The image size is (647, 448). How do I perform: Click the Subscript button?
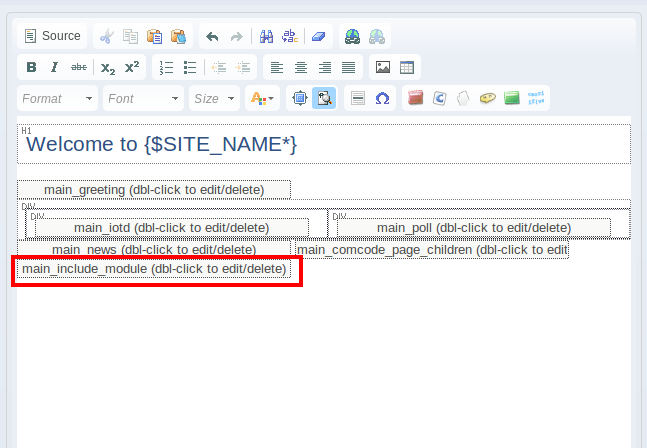108,68
